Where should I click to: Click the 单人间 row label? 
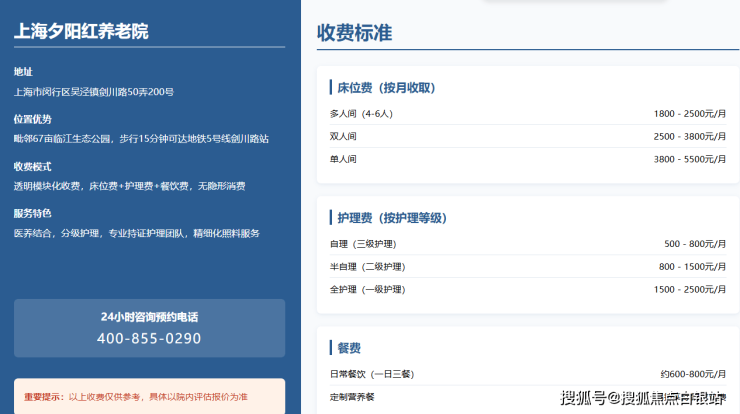[343, 159]
